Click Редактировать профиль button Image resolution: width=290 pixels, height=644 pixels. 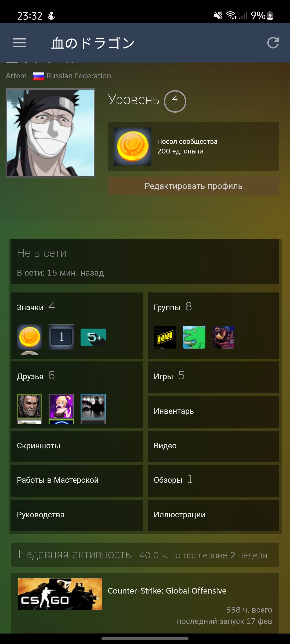point(194,186)
